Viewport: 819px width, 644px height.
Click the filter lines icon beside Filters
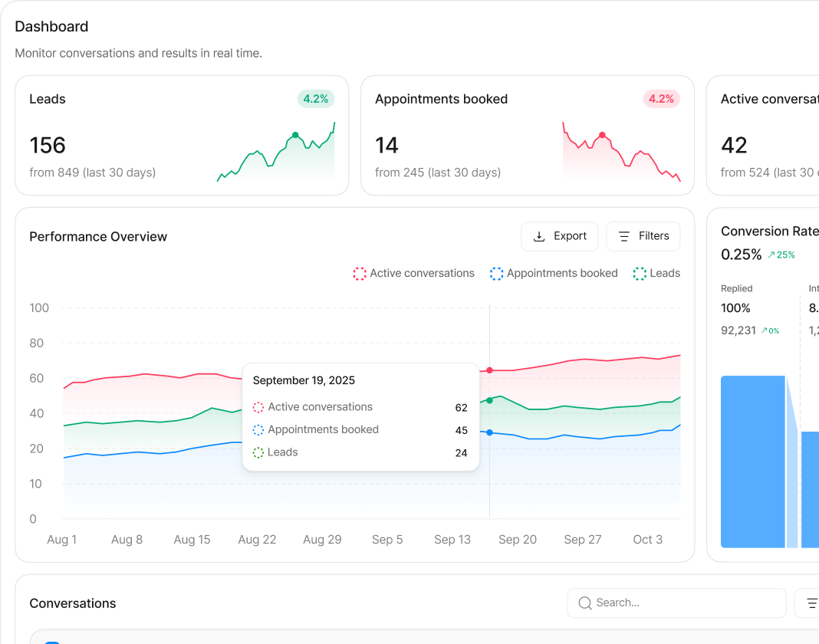623,237
